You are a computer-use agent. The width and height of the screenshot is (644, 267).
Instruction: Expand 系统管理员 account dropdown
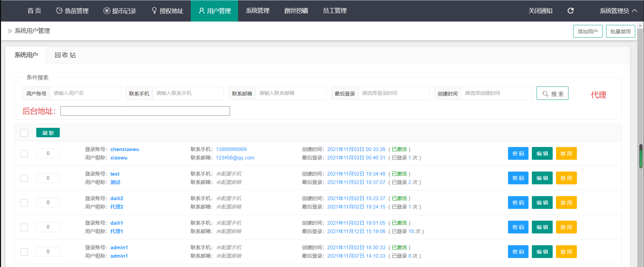click(x=618, y=11)
